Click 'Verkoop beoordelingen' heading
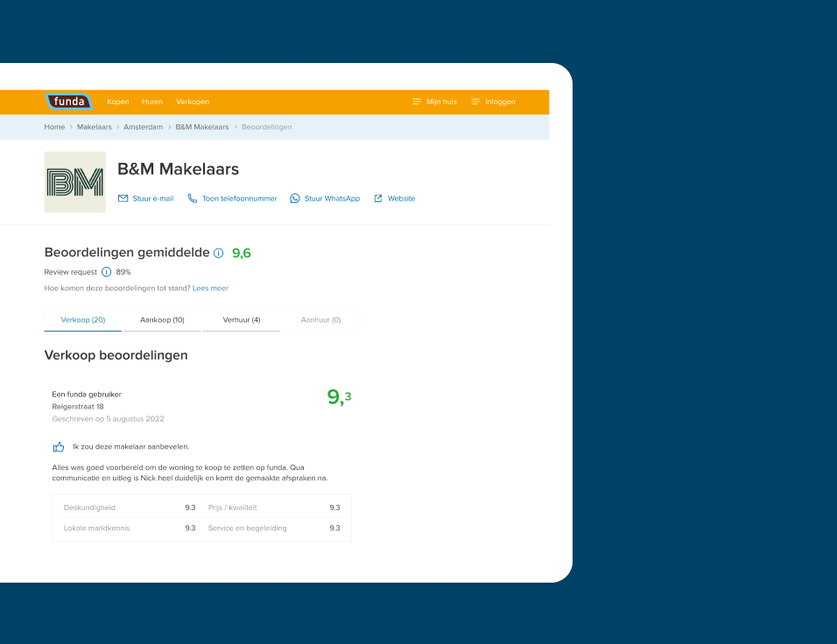837x644 pixels. coord(116,355)
